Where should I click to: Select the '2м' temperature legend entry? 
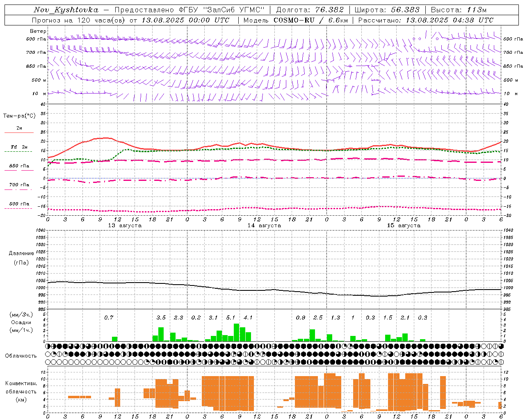[x=19, y=128]
